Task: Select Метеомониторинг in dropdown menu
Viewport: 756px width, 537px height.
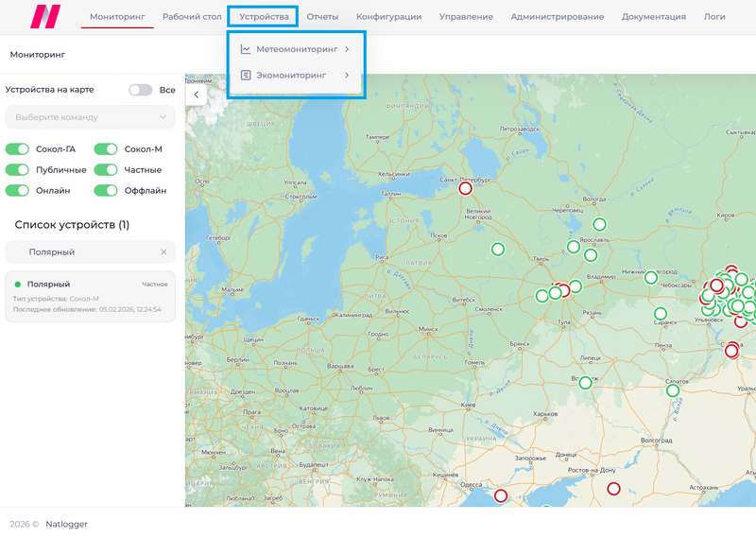Action: pos(296,49)
